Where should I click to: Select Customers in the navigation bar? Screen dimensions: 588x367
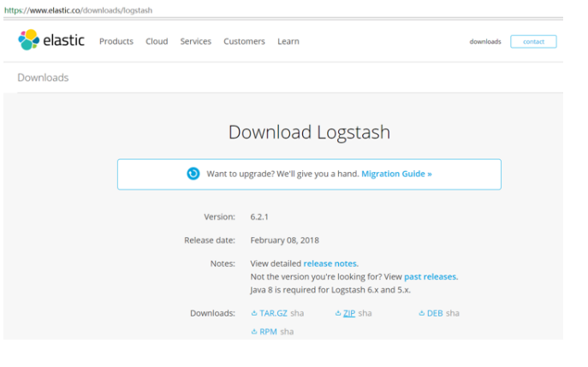[x=244, y=41]
